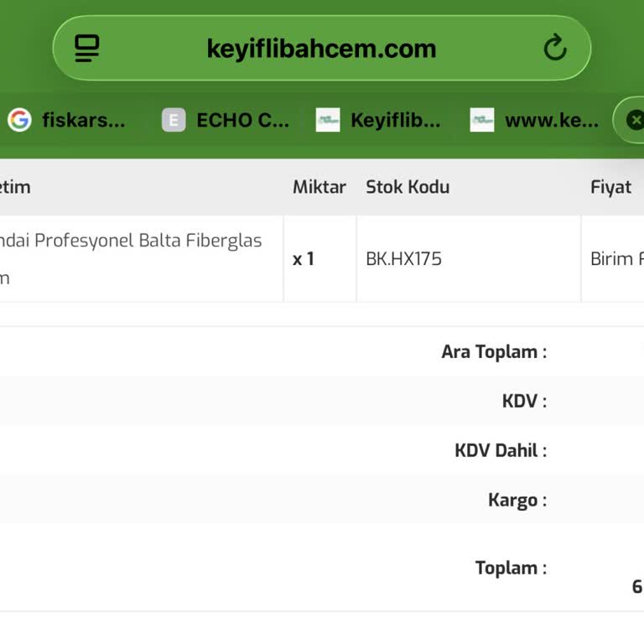The width and height of the screenshot is (644, 644).
Task: Select the fiskars... bookmark label
Action: (x=84, y=120)
